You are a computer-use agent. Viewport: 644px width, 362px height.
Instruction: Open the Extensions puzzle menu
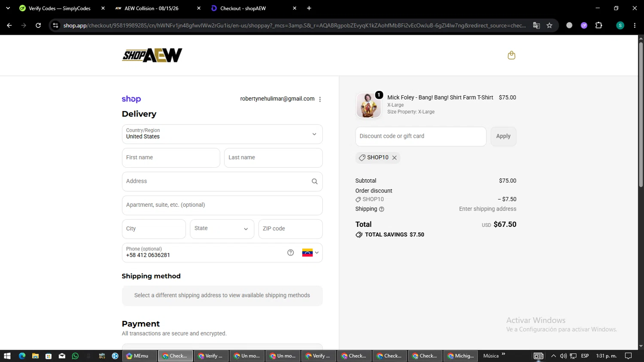(x=599, y=25)
